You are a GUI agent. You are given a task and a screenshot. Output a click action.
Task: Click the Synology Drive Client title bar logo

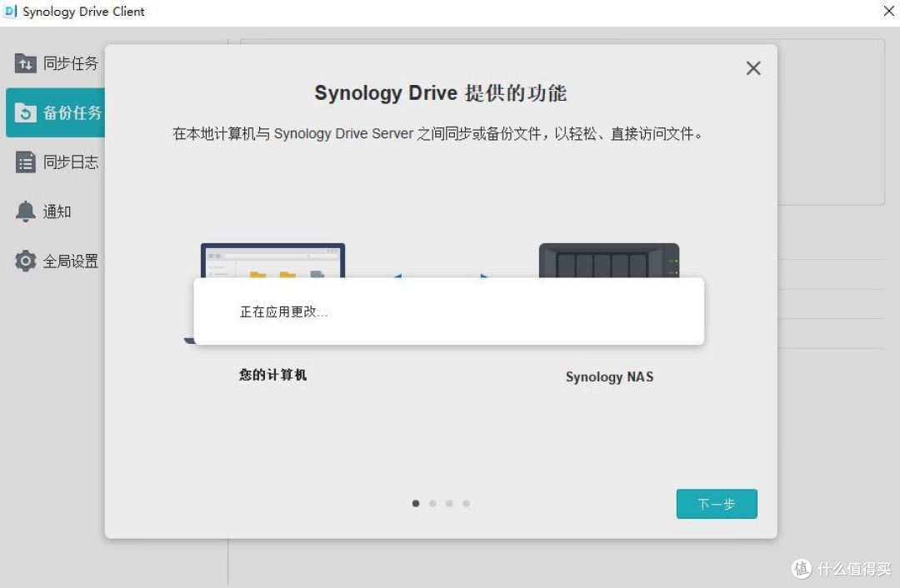(x=10, y=11)
